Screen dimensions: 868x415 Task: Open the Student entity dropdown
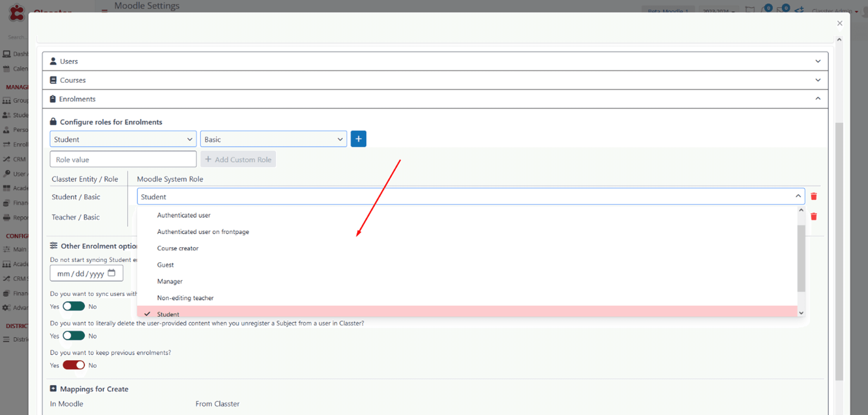pyautogui.click(x=123, y=139)
